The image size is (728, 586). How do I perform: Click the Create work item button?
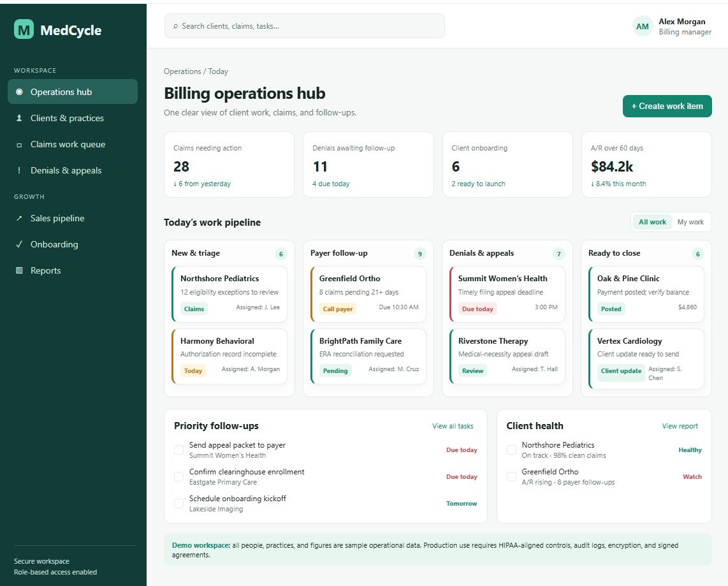tap(667, 106)
